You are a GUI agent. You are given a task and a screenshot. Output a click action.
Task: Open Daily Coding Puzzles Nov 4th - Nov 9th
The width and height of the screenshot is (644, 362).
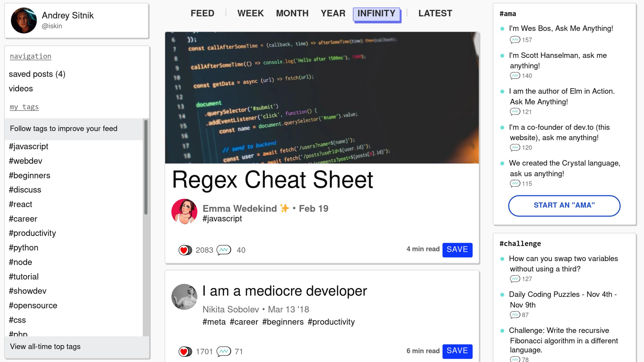(x=563, y=300)
